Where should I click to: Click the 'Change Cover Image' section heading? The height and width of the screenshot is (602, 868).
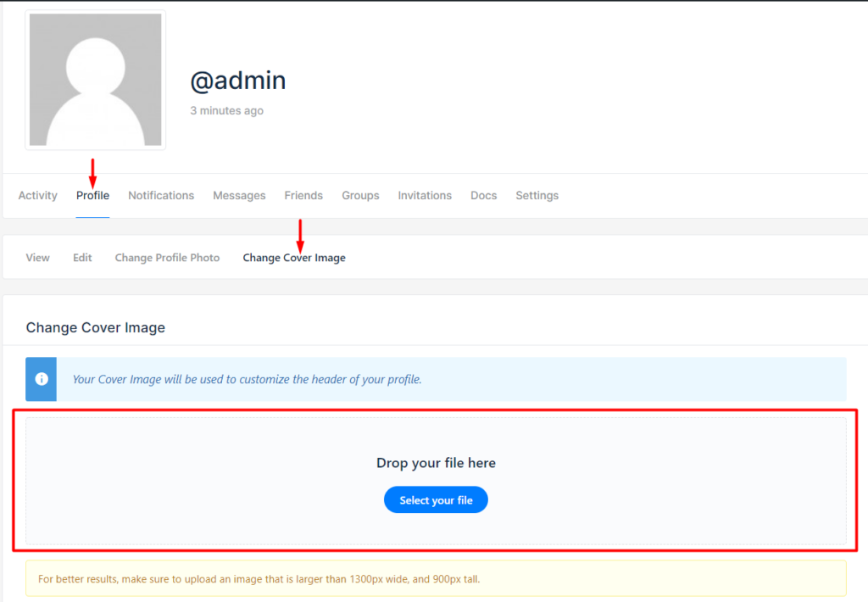coord(95,327)
